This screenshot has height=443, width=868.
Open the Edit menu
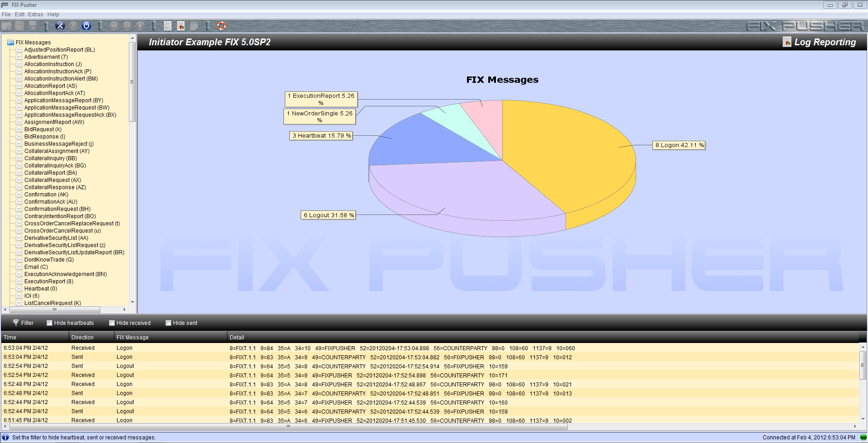coord(19,14)
